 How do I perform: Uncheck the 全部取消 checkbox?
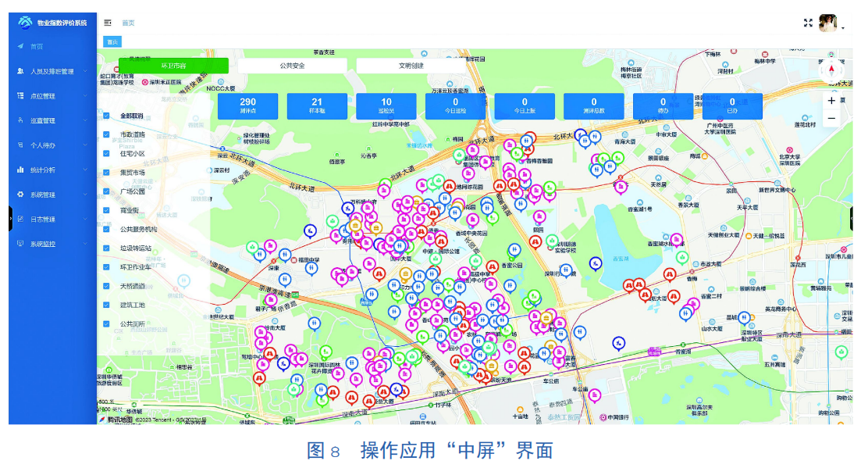[107, 116]
